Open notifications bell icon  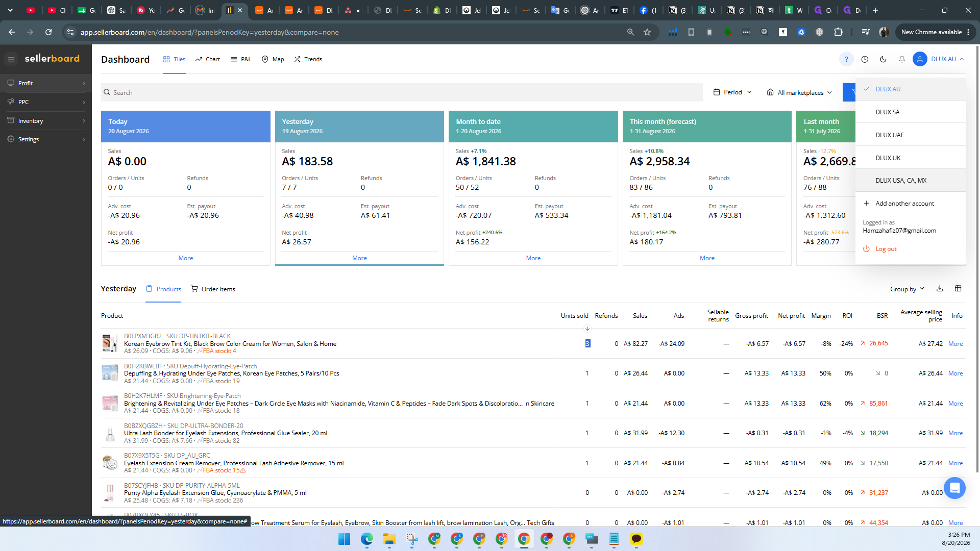tap(902, 59)
